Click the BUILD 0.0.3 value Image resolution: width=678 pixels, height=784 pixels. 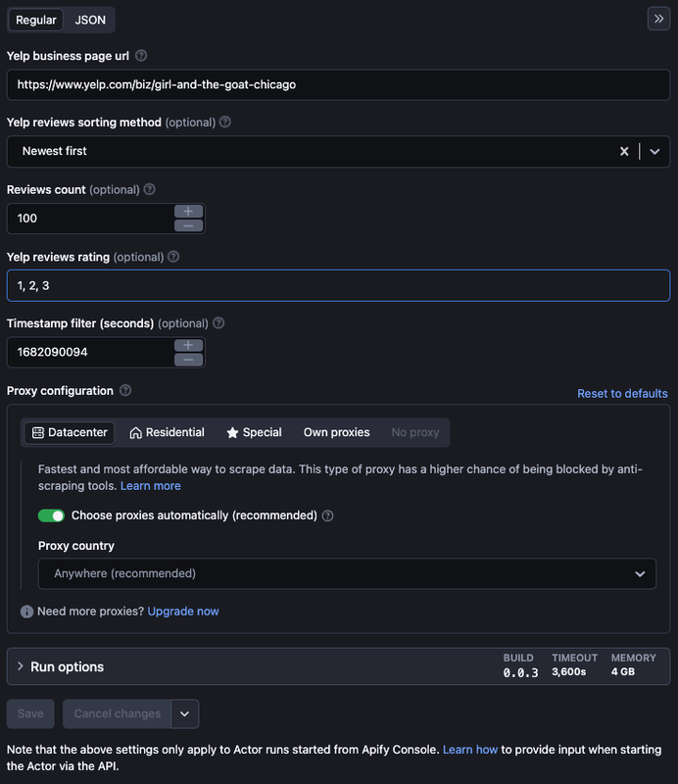520,673
